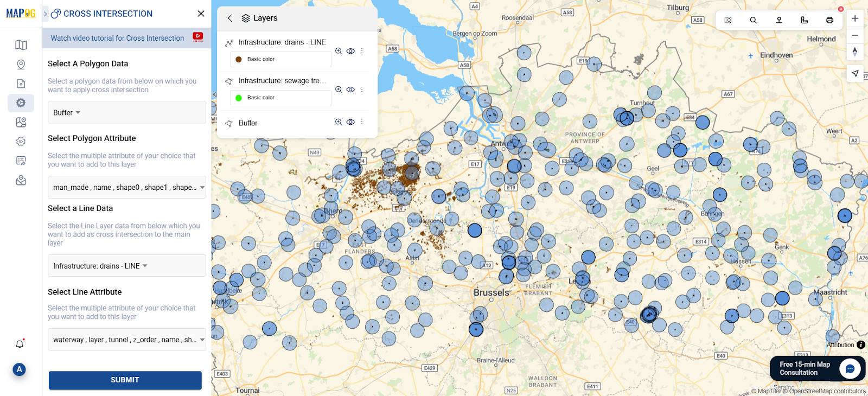The height and width of the screenshot is (396, 868).
Task: Click the print map icon
Action: point(829,20)
